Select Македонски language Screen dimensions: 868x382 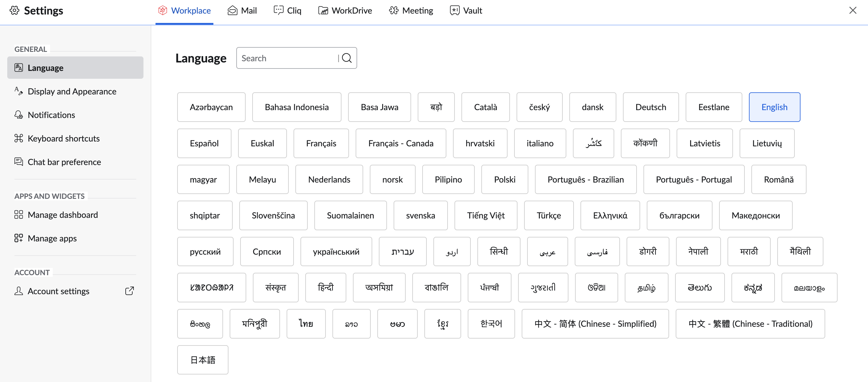coord(756,215)
